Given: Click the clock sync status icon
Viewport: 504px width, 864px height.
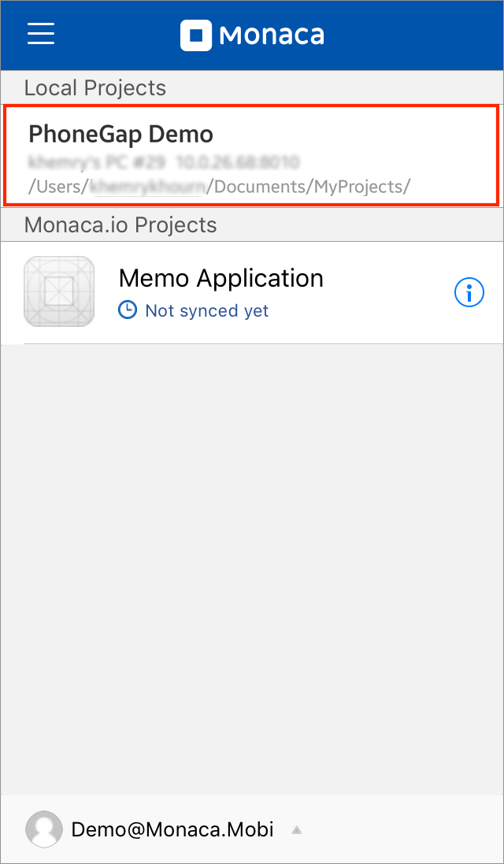Looking at the screenshot, I should 127,310.
